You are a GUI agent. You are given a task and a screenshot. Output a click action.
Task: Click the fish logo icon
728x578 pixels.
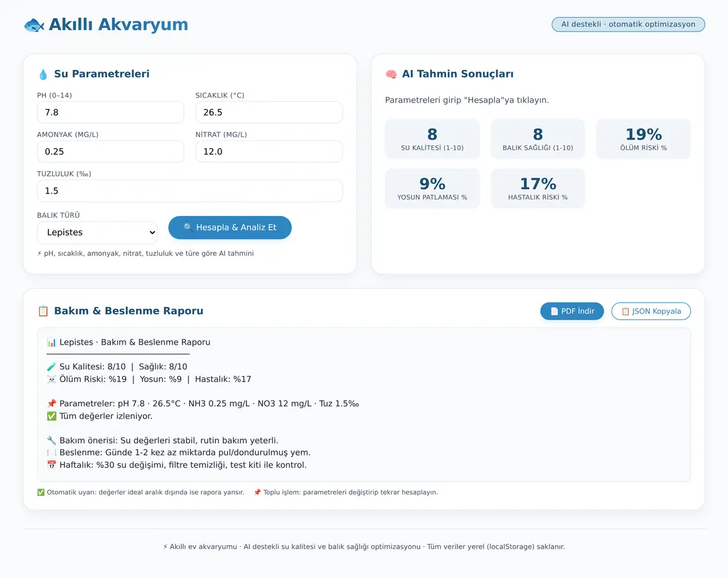(x=34, y=25)
